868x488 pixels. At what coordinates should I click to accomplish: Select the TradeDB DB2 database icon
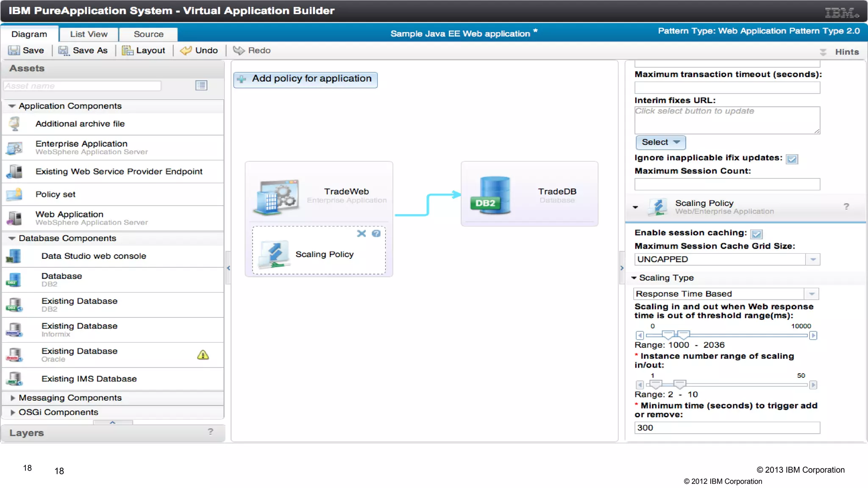(x=491, y=195)
